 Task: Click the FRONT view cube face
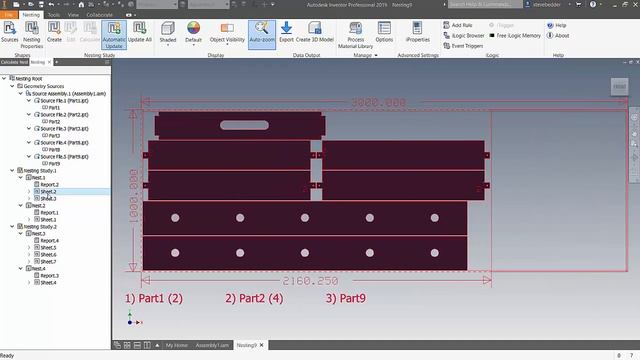tap(619, 87)
